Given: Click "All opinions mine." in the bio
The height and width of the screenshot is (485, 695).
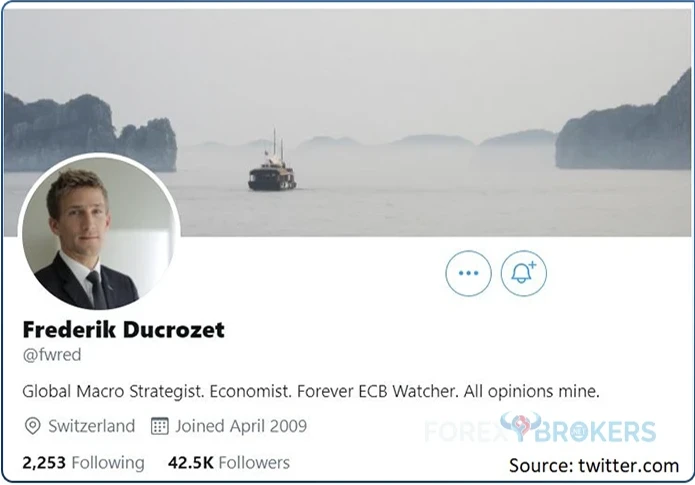Looking at the screenshot, I should (531, 391).
